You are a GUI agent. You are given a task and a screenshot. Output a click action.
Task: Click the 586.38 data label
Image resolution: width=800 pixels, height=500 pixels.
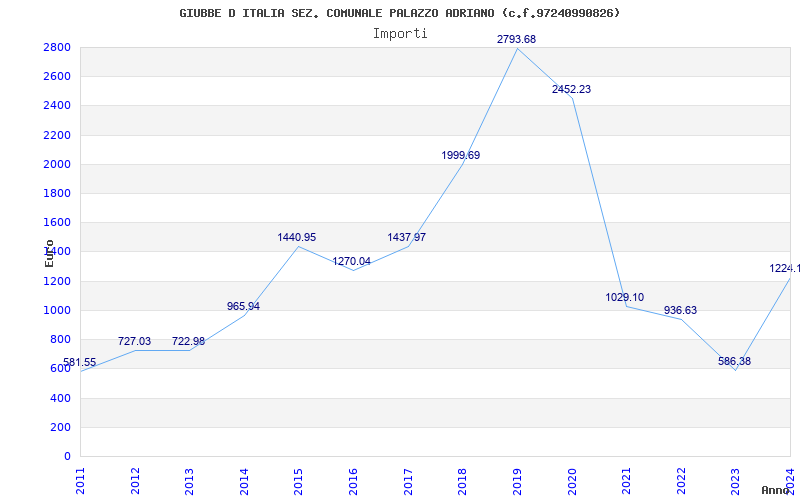734,361
